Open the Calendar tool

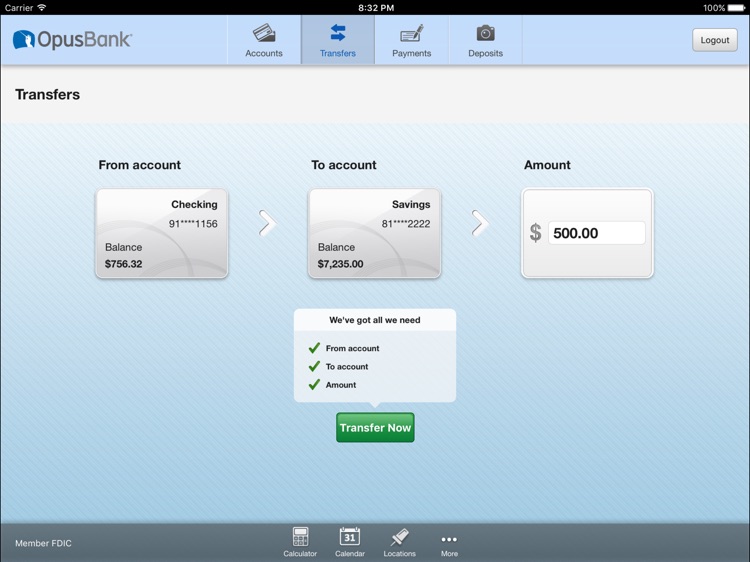click(350, 542)
